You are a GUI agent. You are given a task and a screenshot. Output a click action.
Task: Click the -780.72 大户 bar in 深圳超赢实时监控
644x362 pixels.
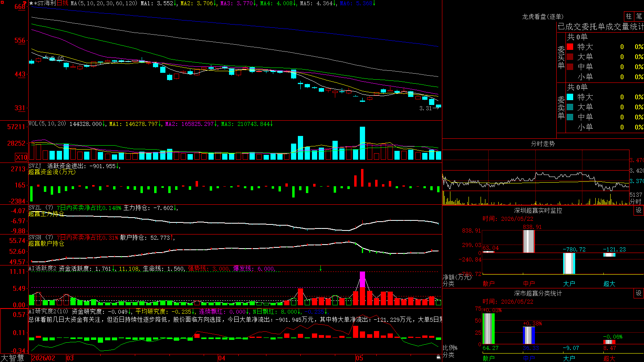(569, 263)
